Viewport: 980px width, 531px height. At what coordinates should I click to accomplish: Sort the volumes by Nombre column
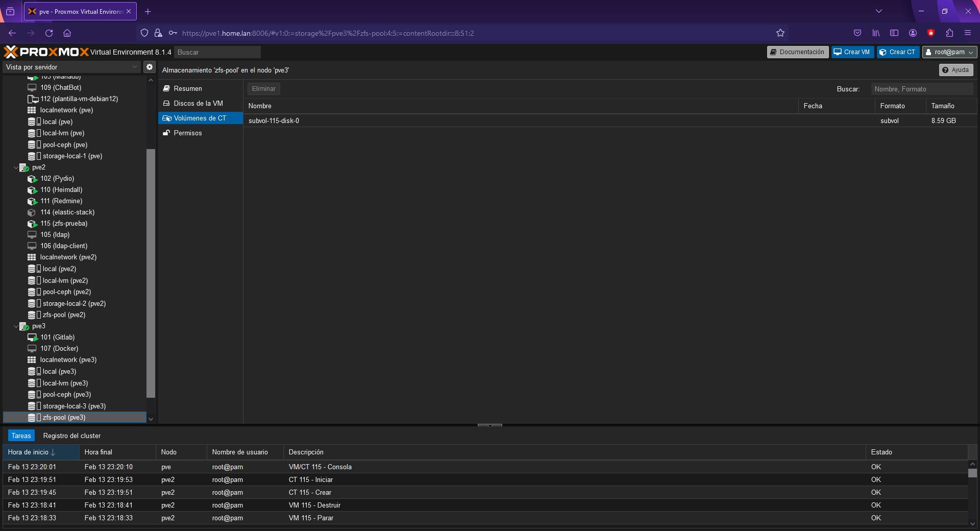[521, 106]
